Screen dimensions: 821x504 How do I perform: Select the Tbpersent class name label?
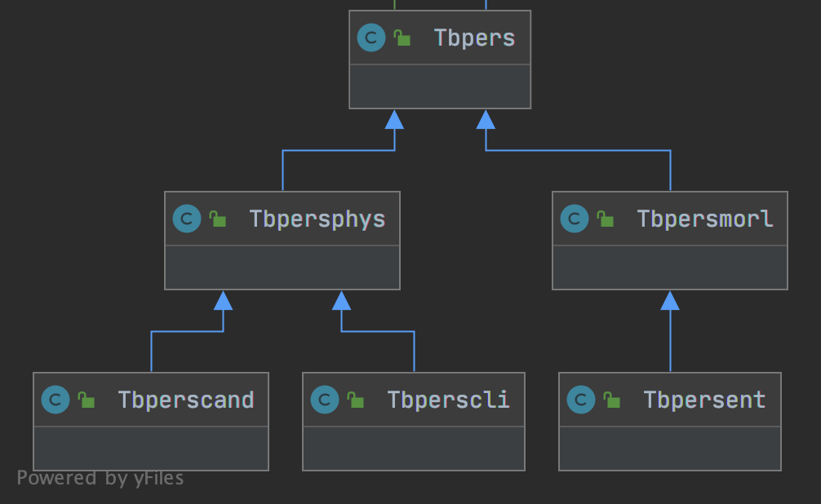click(x=704, y=400)
